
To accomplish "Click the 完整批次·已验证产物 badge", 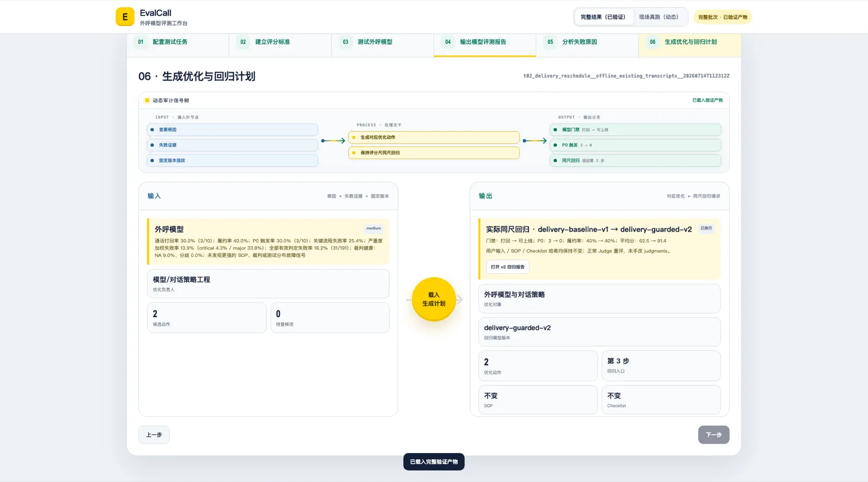I will point(723,17).
